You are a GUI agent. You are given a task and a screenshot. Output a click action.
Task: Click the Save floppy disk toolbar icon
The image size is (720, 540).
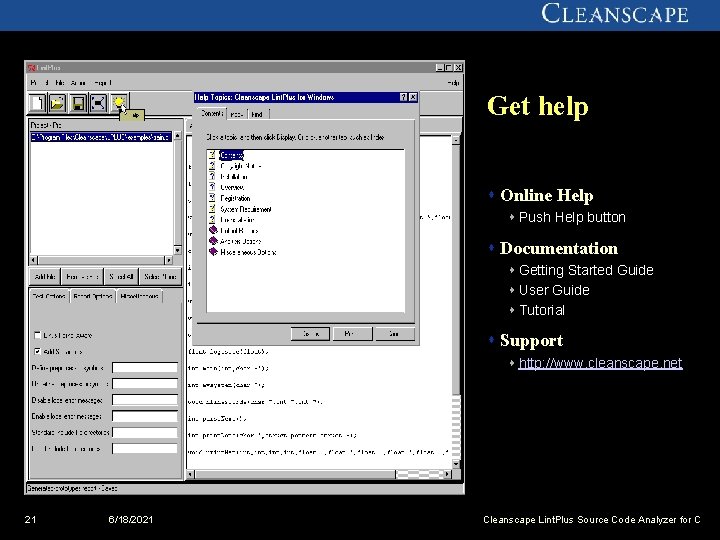click(79, 103)
